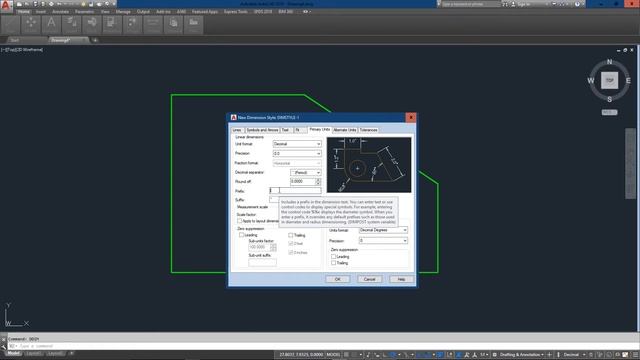Screen dimensions: 640x360
Task: Enable Leading zero suppression for angular dimensions
Action: (x=333, y=257)
